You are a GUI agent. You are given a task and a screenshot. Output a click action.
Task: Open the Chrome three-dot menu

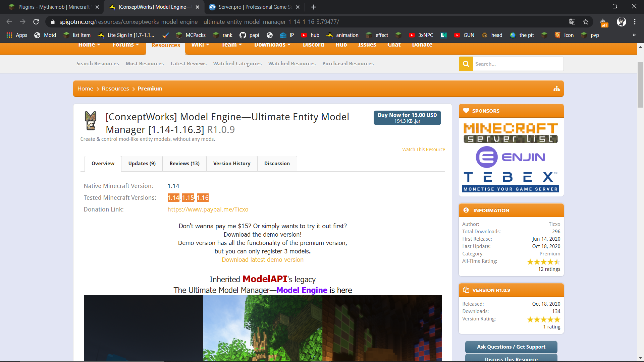(635, 22)
